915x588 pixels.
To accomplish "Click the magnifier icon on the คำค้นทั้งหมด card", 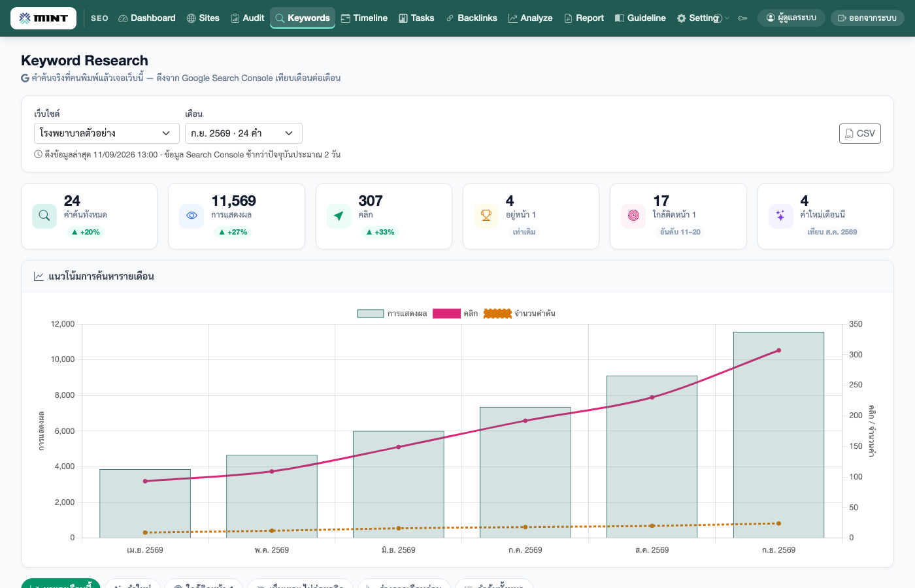I will (44, 216).
